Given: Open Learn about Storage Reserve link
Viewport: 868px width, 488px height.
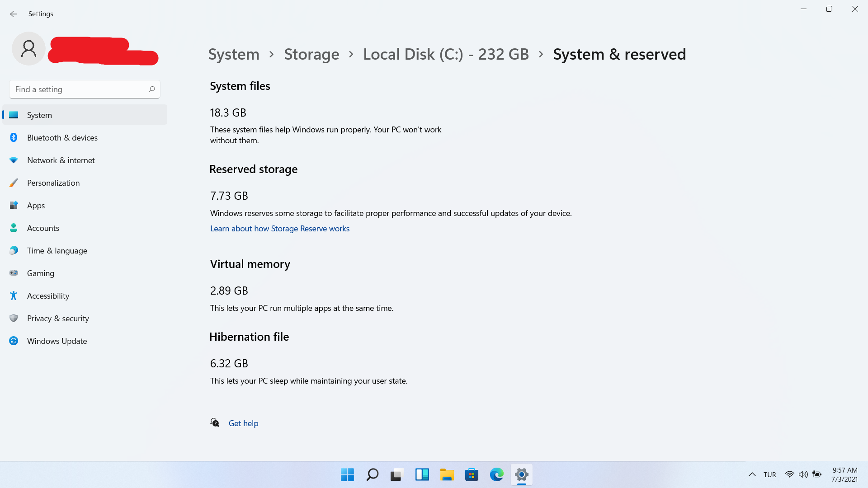Looking at the screenshot, I should (279, 229).
